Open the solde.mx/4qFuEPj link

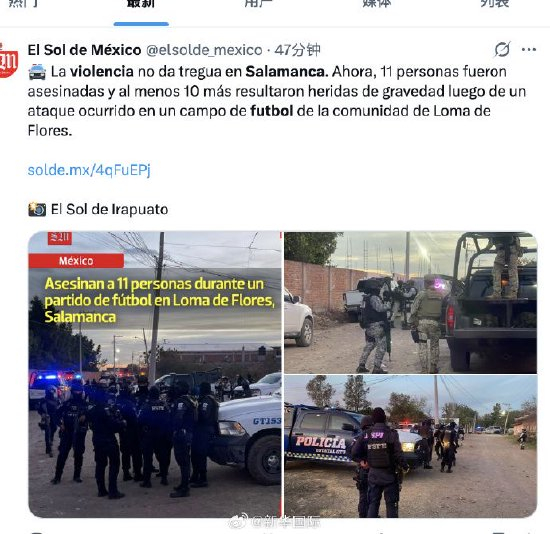[x=89, y=170]
